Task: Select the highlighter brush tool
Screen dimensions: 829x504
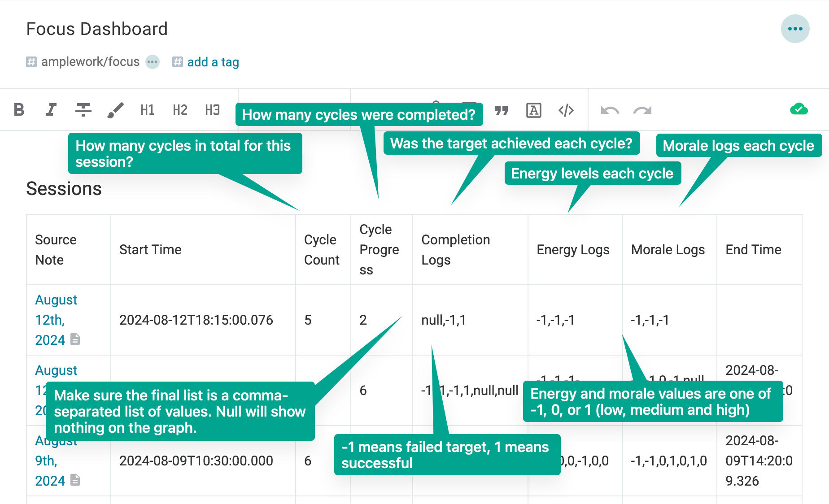Action: click(x=115, y=110)
